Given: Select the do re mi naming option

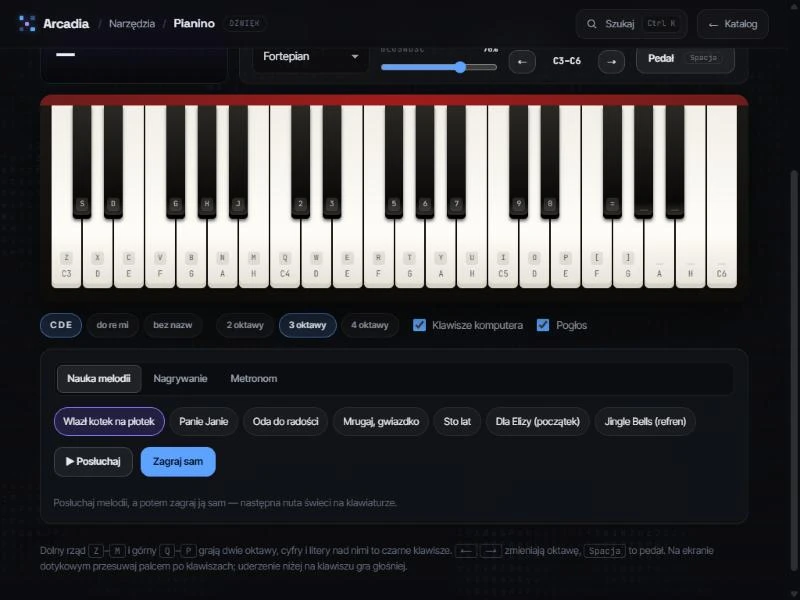Looking at the screenshot, I should [x=112, y=326].
